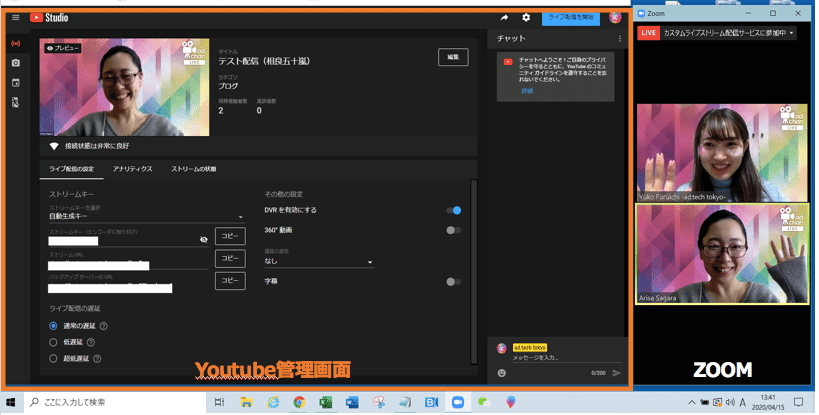This screenshot has height=415, width=819.
Task: Copy the backup server URL コピー button
Action: pos(230,281)
